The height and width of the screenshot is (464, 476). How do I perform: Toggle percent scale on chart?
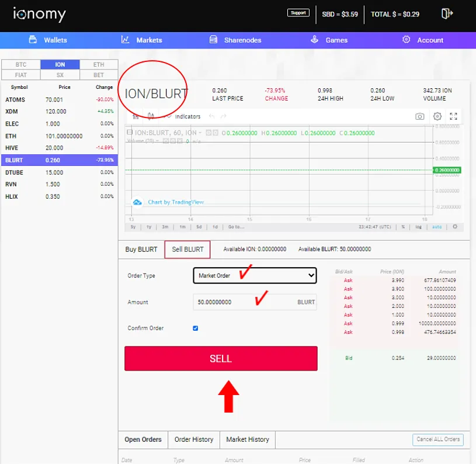(x=403, y=227)
